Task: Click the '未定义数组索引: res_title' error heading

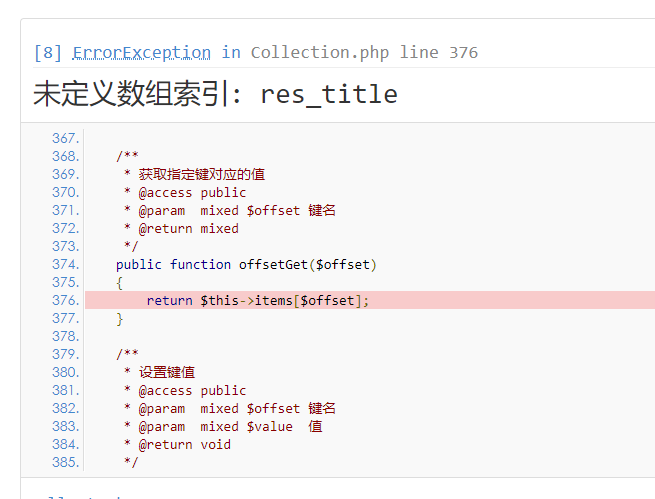Action: 215,94
